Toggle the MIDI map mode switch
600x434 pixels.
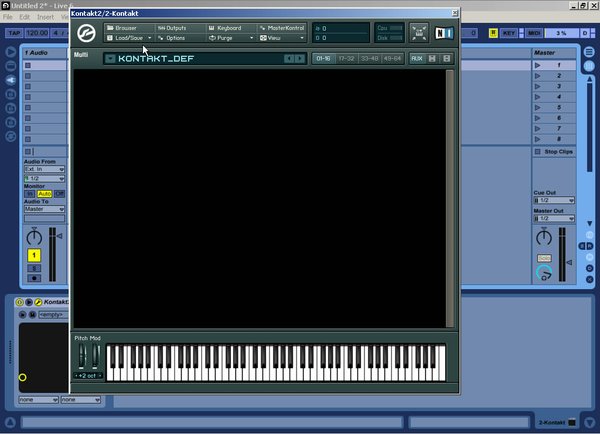pos(534,33)
